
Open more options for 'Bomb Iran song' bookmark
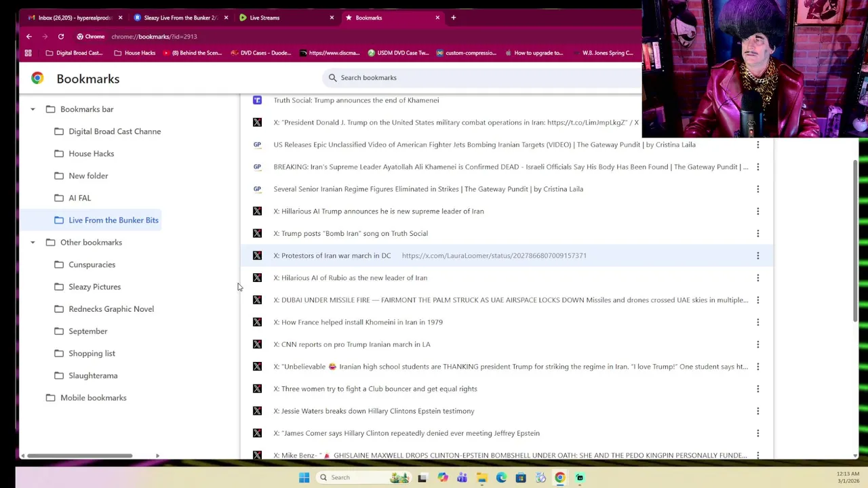757,233
